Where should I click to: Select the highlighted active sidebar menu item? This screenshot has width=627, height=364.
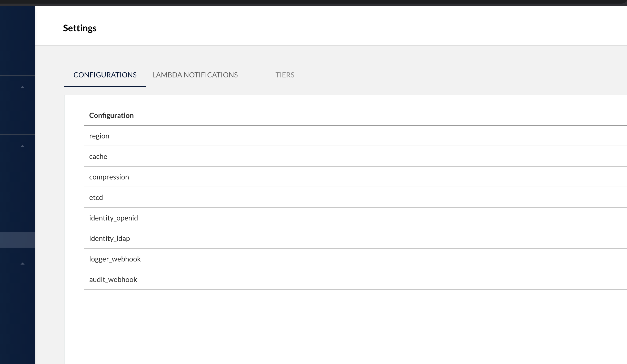coord(17,240)
